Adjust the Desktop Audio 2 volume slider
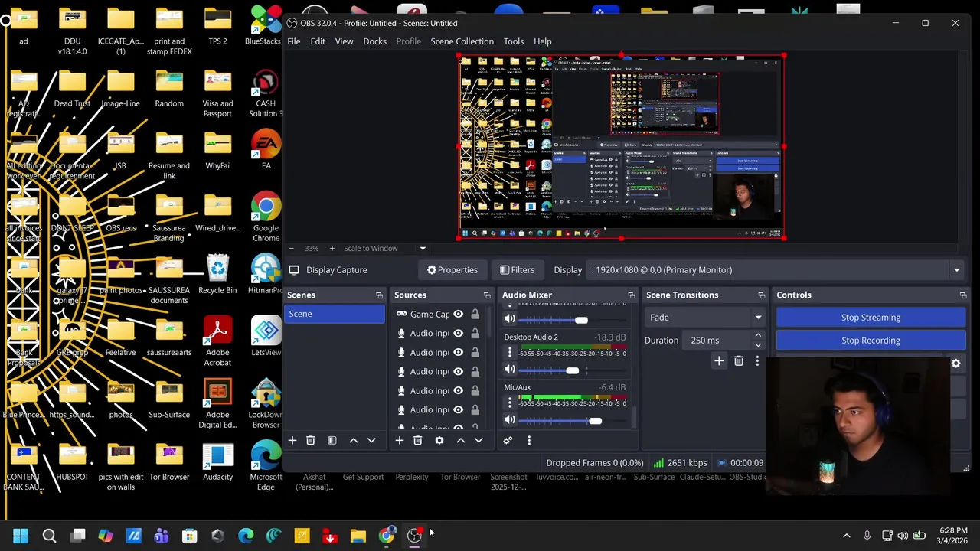The width and height of the screenshot is (980, 551). coord(572,370)
